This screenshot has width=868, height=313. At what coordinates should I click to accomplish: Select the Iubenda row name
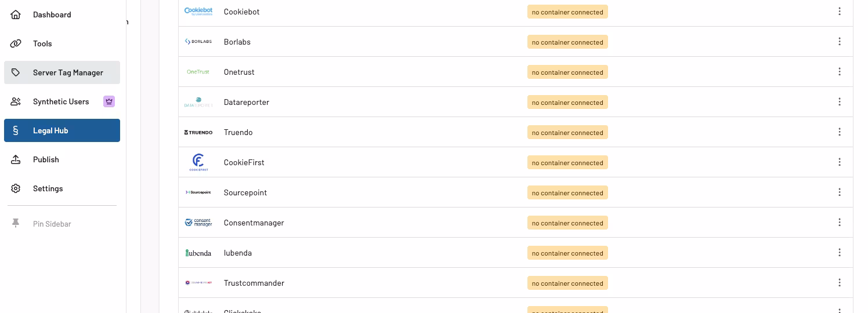coord(238,253)
